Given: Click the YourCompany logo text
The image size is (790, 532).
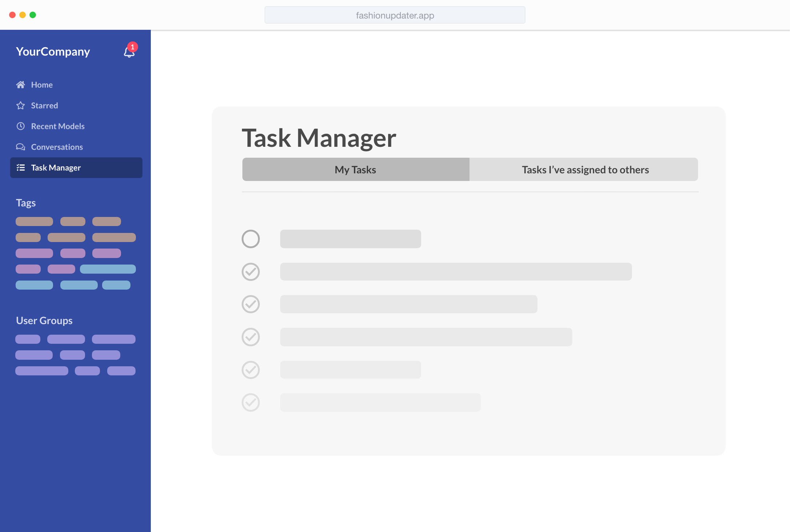Looking at the screenshot, I should click(x=53, y=52).
